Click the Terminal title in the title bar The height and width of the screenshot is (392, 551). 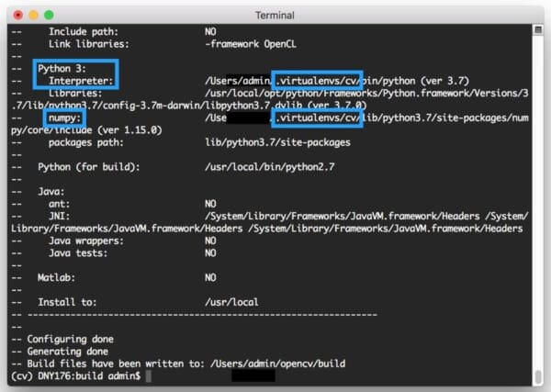click(x=276, y=16)
